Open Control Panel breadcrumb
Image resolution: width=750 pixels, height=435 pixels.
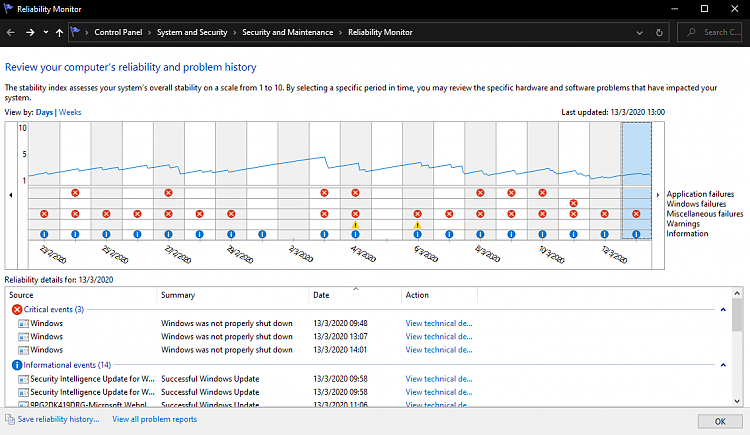(118, 33)
